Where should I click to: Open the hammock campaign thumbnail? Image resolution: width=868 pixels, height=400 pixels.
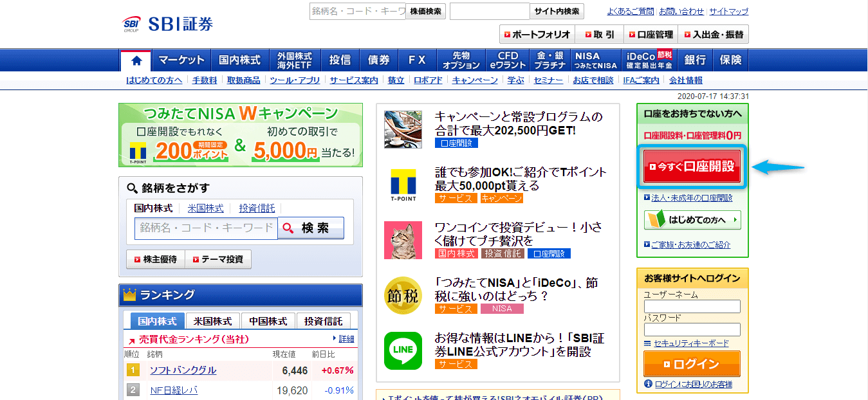[403, 130]
